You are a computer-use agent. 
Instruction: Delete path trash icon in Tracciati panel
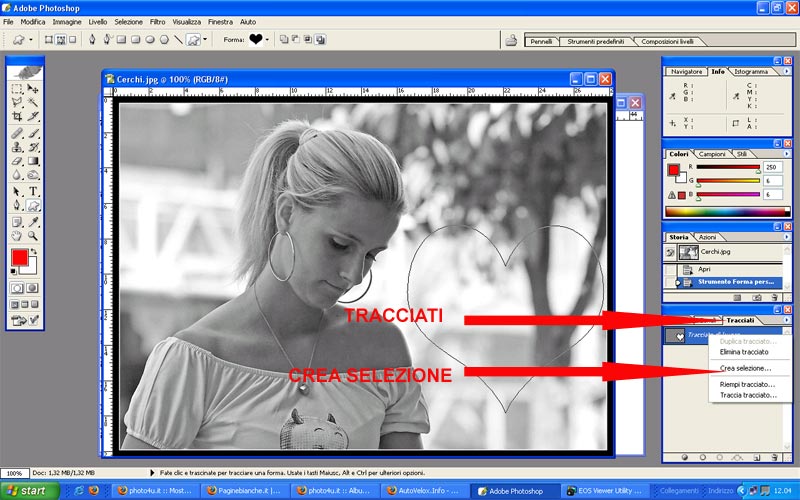[774, 457]
